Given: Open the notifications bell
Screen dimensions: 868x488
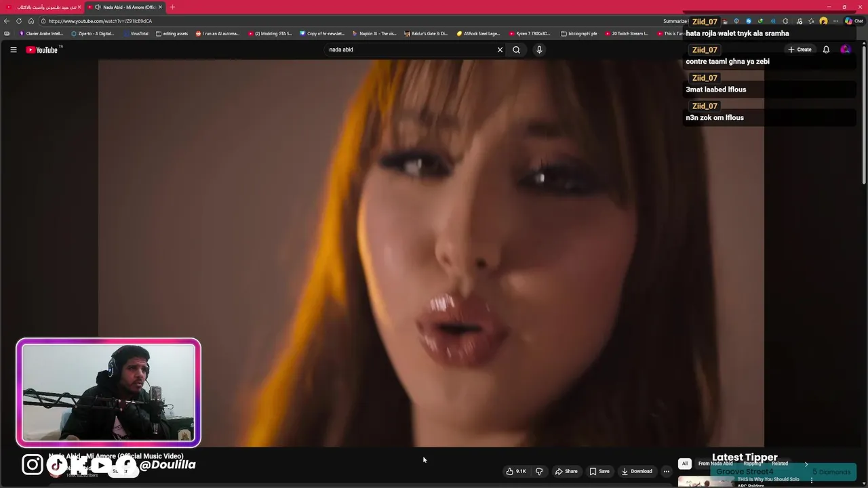Looking at the screenshot, I should 826,49.
